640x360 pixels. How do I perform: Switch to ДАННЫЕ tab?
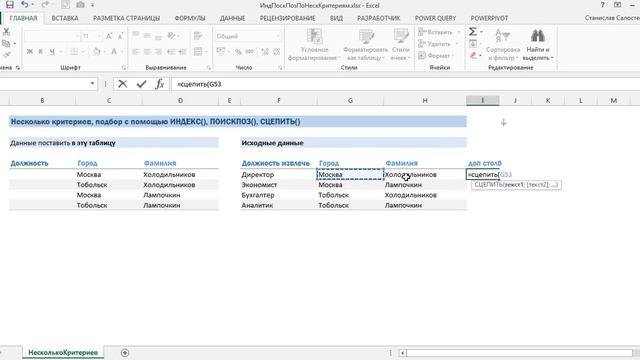pyautogui.click(x=232, y=18)
